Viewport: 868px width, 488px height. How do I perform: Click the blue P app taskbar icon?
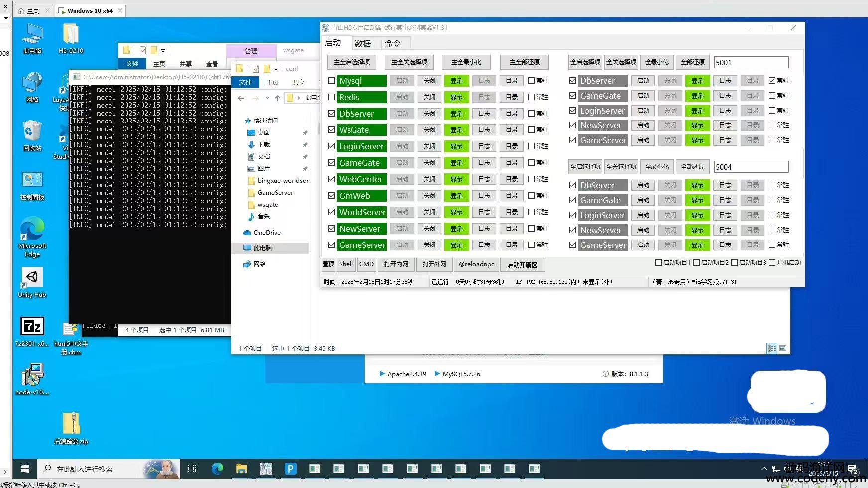click(290, 469)
